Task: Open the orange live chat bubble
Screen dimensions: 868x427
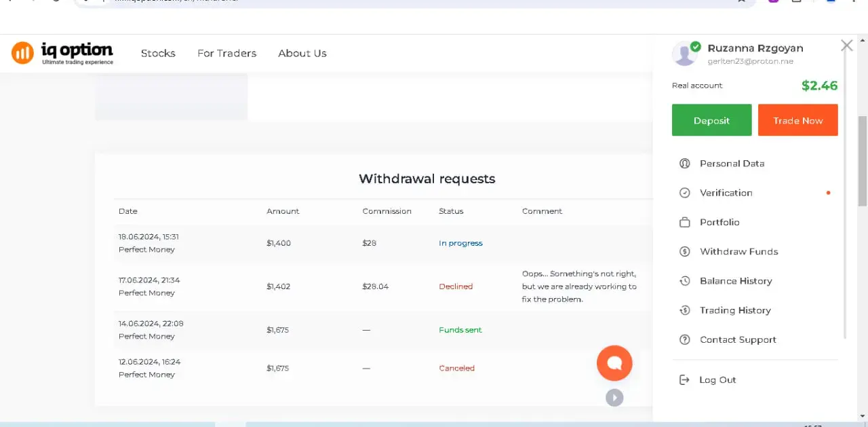Action: tap(614, 363)
